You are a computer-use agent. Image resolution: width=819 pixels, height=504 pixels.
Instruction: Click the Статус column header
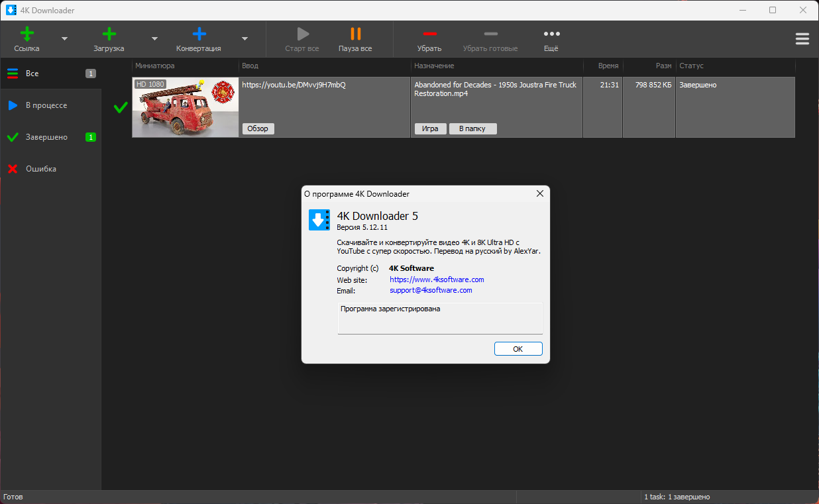point(736,66)
